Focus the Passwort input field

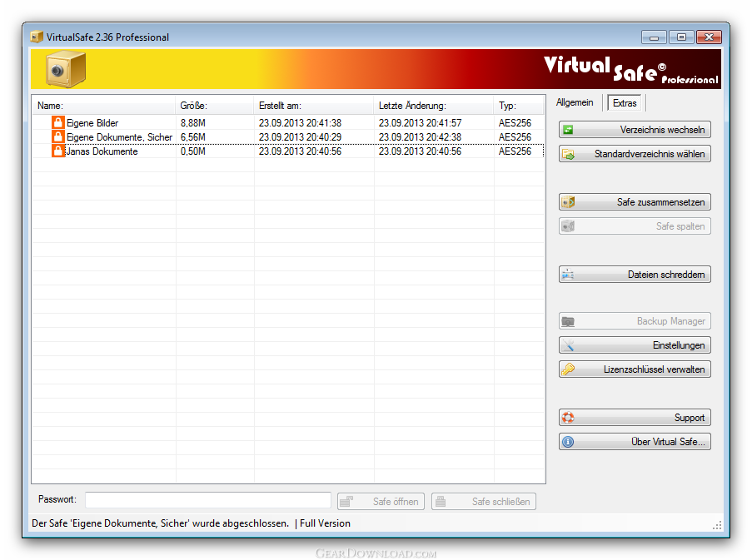point(208,500)
